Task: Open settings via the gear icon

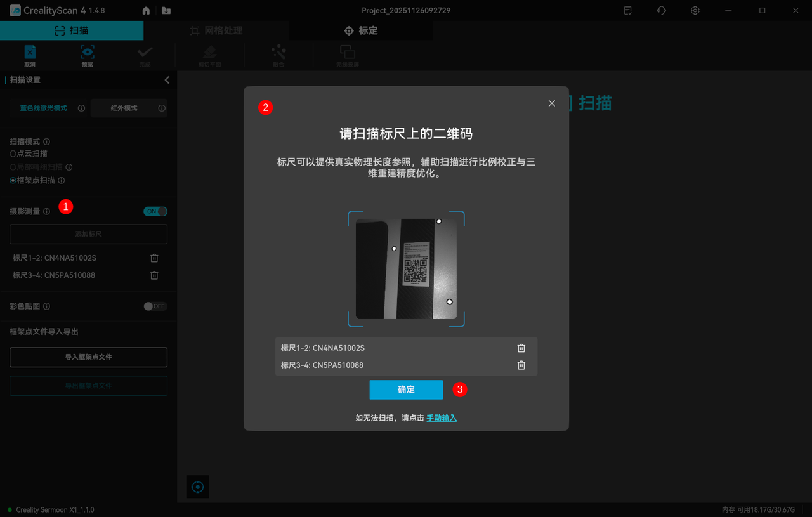Action: [695, 11]
